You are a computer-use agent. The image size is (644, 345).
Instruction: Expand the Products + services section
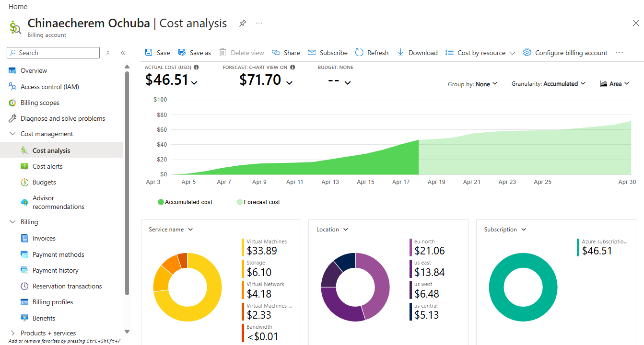point(12,333)
